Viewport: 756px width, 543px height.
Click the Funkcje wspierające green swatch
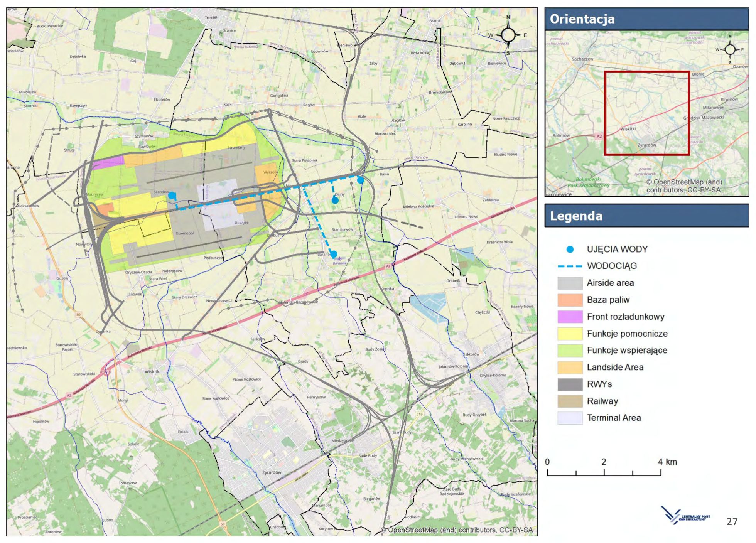click(x=570, y=351)
